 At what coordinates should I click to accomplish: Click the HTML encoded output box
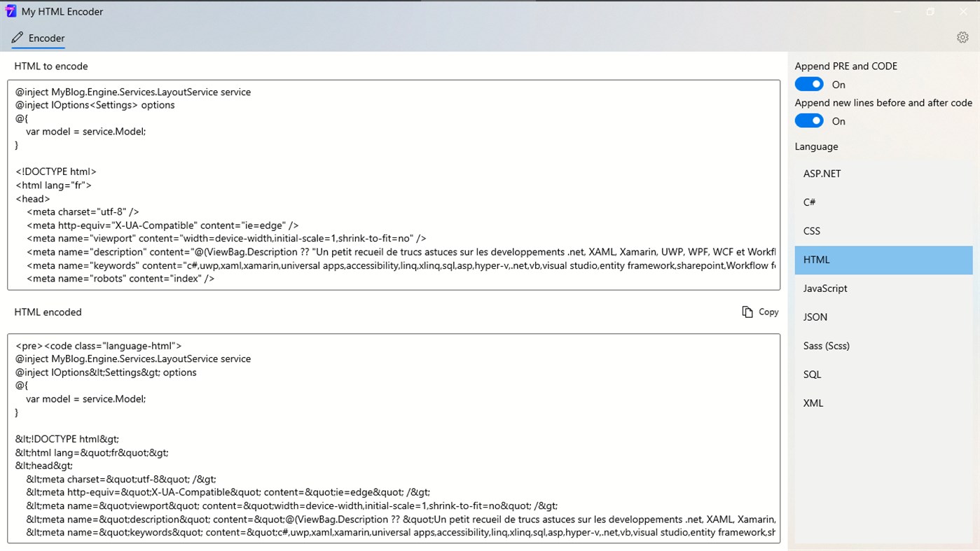click(x=392, y=441)
